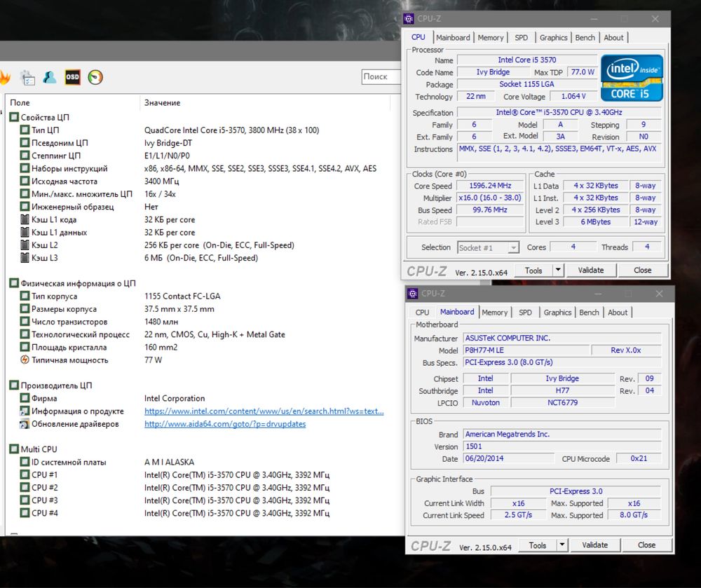Click Validate button in bottom CPU-Z window
The width and height of the screenshot is (701, 588).
pyautogui.click(x=595, y=545)
